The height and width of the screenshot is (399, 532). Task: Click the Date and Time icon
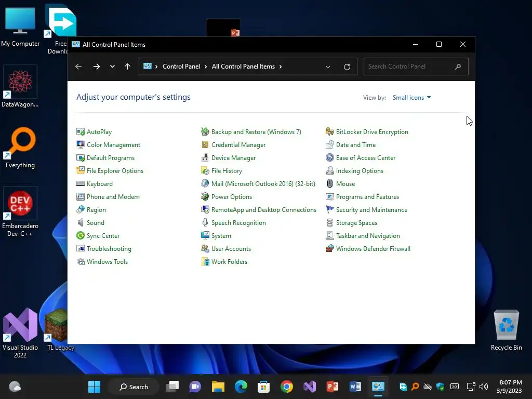pos(330,145)
